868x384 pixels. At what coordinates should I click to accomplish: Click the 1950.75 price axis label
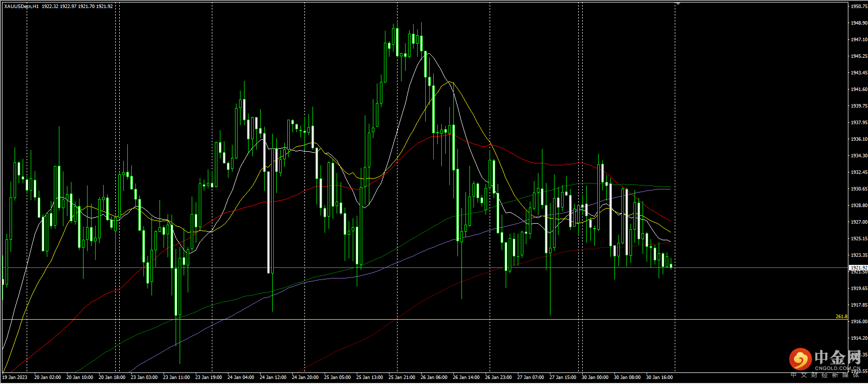pos(859,7)
